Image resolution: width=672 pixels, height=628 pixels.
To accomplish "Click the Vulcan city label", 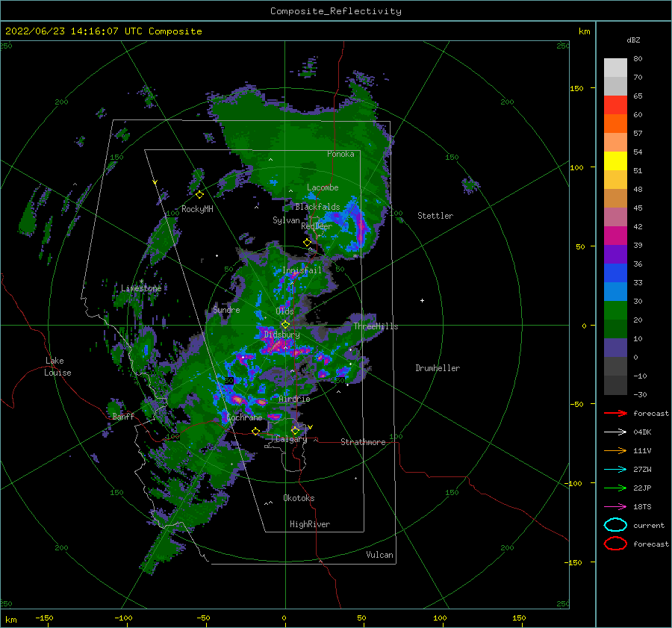I will (x=380, y=555).
